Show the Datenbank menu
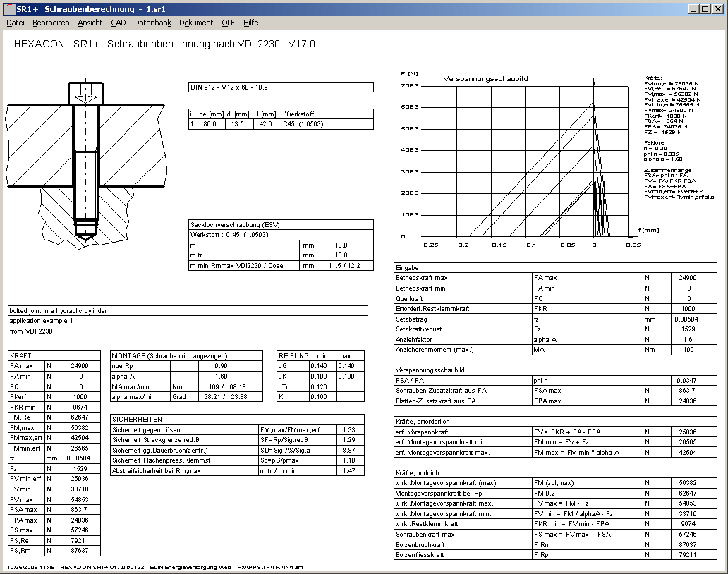 tap(152, 23)
